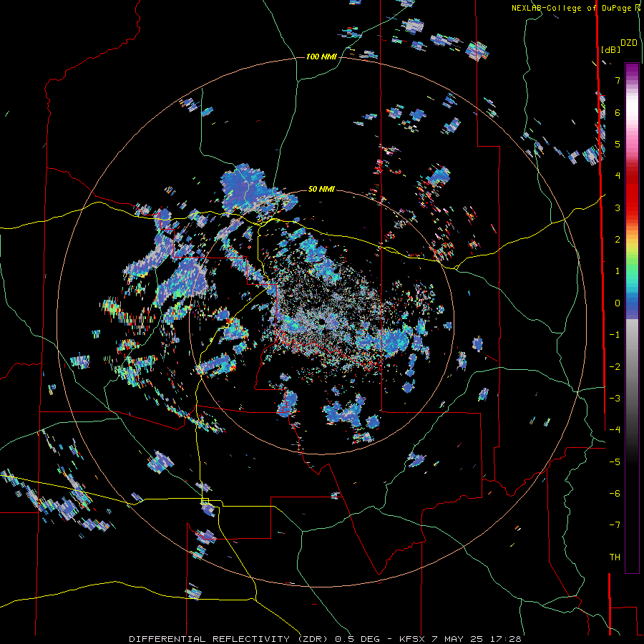Click the "-7" value on the dB scale
Viewport: 644px width, 644px height.
pos(615,525)
